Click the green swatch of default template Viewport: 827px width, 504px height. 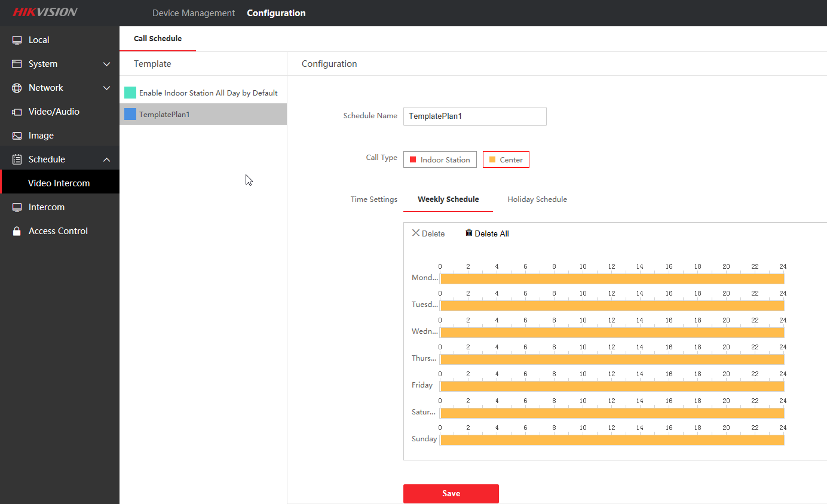pos(130,93)
